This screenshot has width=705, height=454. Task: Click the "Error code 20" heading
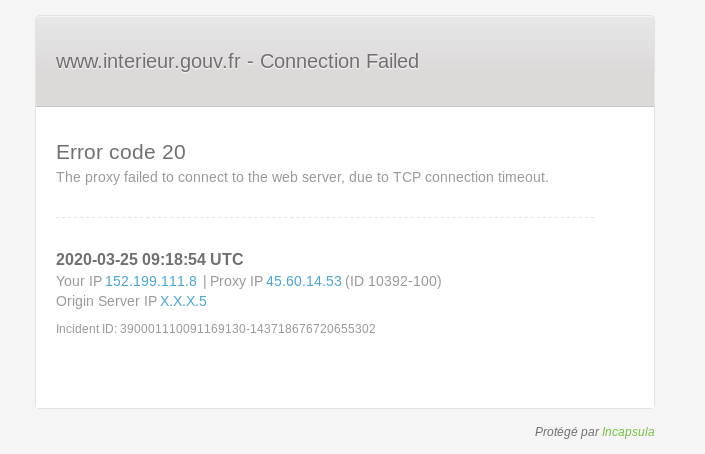click(x=121, y=152)
